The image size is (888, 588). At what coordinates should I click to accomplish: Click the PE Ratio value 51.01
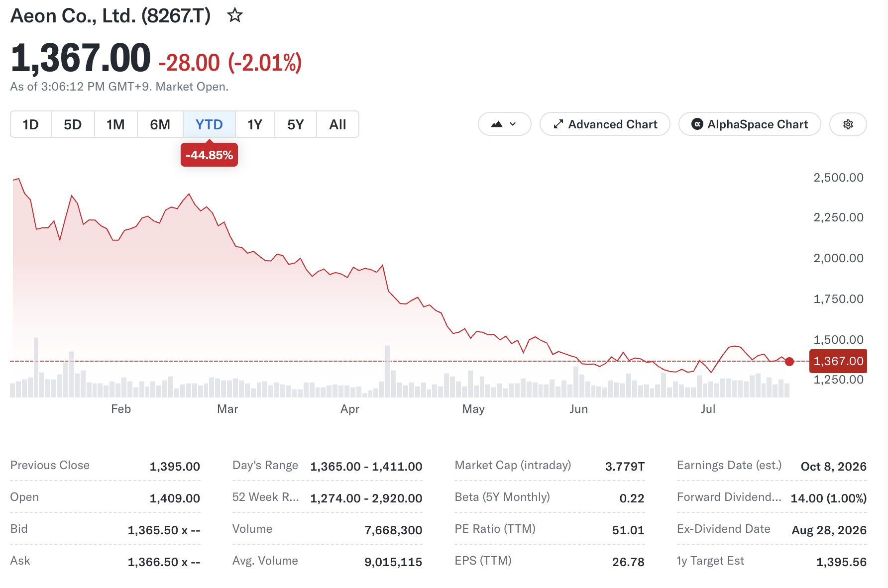click(628, 530)
